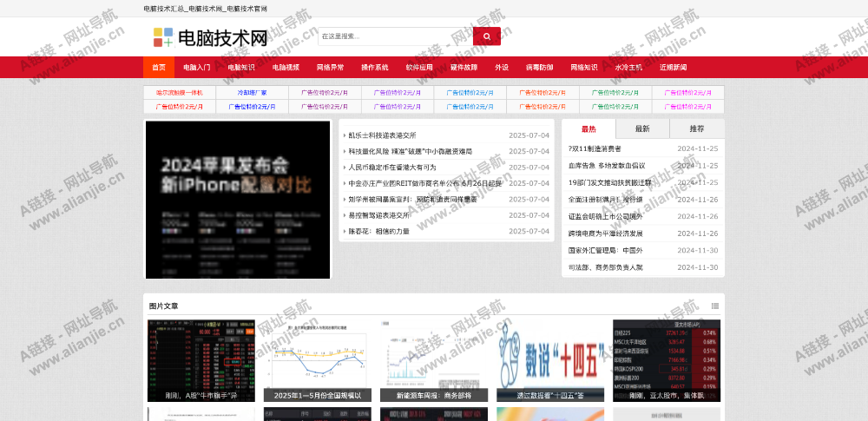The height and width of the screenshot is (421, 868).
Task: Open thumbnail 2025年1—5月份全国规模以
Action: click(x=317, y=360)
